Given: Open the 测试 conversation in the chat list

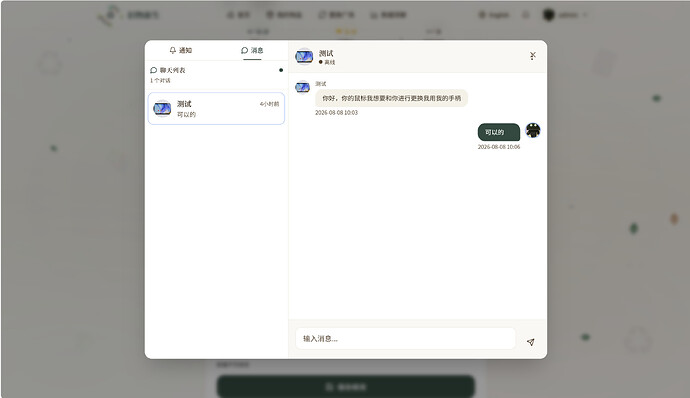Looking at the screenshot, I should 216,108.
